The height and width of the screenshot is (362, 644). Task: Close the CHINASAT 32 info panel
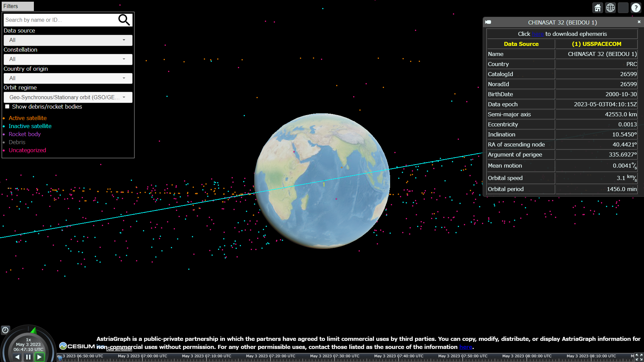click(639, 22)
